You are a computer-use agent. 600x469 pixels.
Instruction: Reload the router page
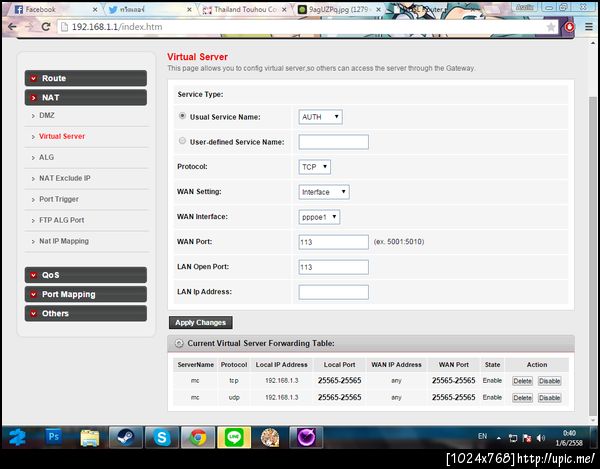point(46,27)
